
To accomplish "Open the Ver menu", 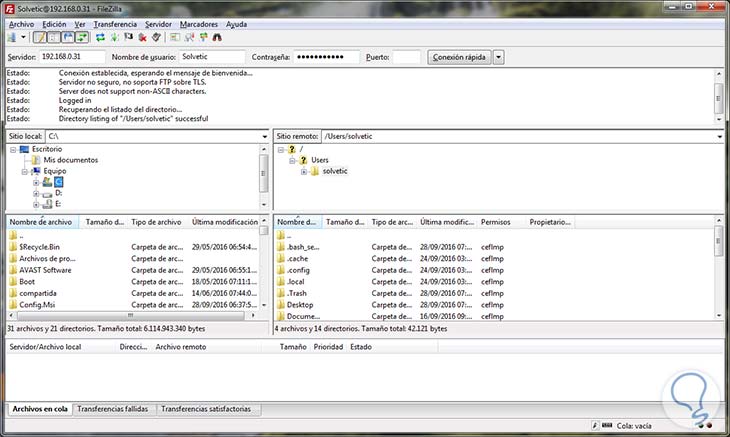I will click(x=80, y=24).
